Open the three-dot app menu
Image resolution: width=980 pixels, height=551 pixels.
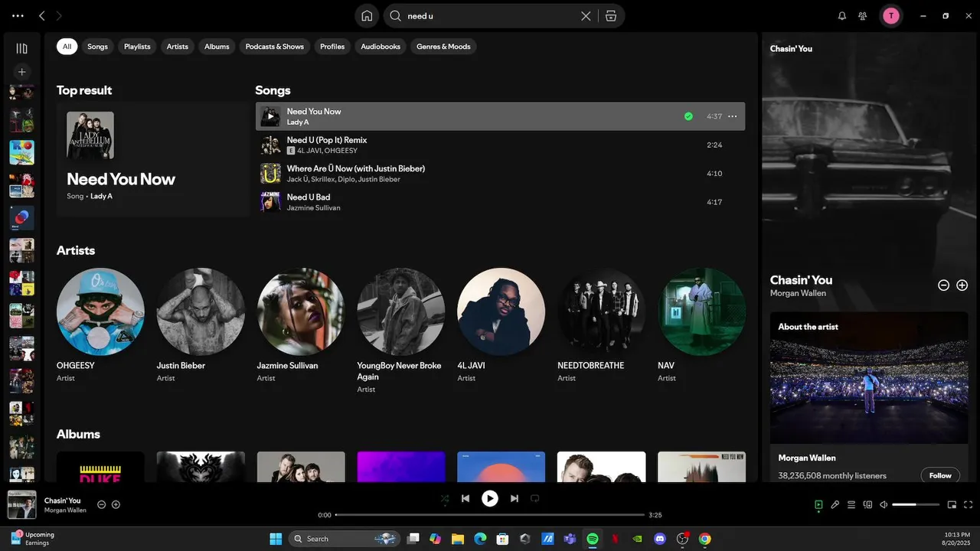18,15
